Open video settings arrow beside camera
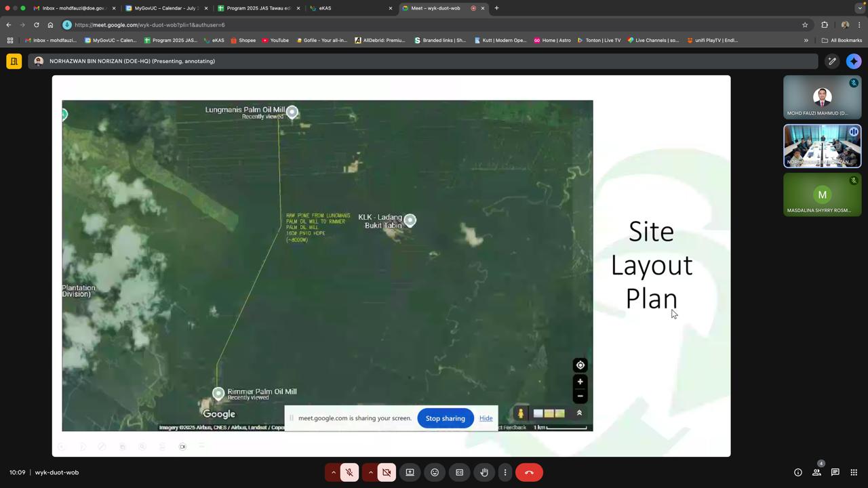The height and width of the screenshot is (488, 868). tap(370, 472)
